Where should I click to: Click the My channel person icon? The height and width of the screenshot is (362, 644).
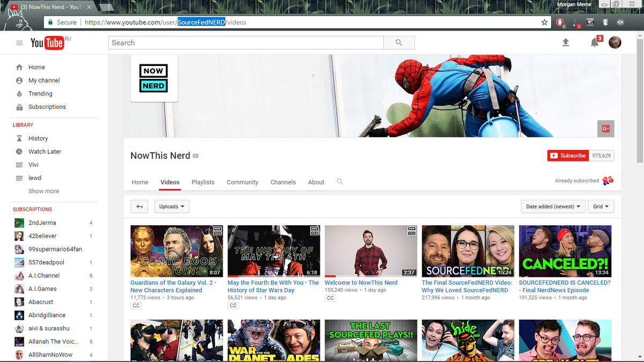coord(19,80)
